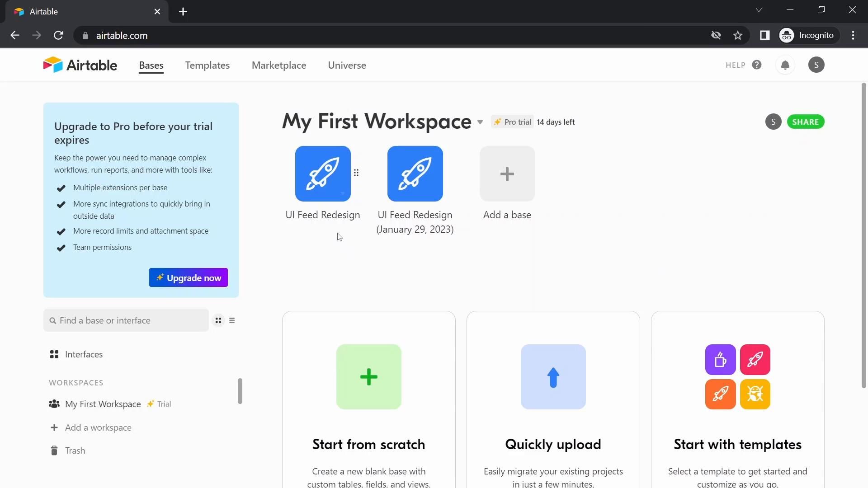Open the first UI Feed Redesign base

click(x=322, y=174)
